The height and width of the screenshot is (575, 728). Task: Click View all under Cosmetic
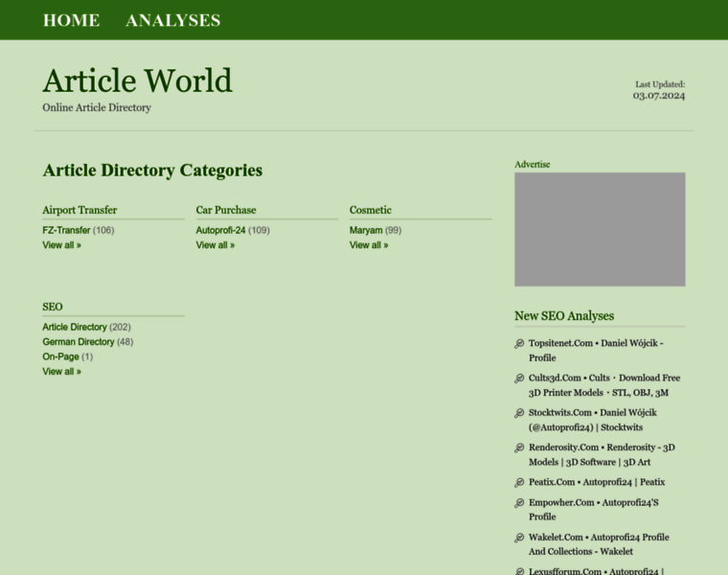point(369,245)
